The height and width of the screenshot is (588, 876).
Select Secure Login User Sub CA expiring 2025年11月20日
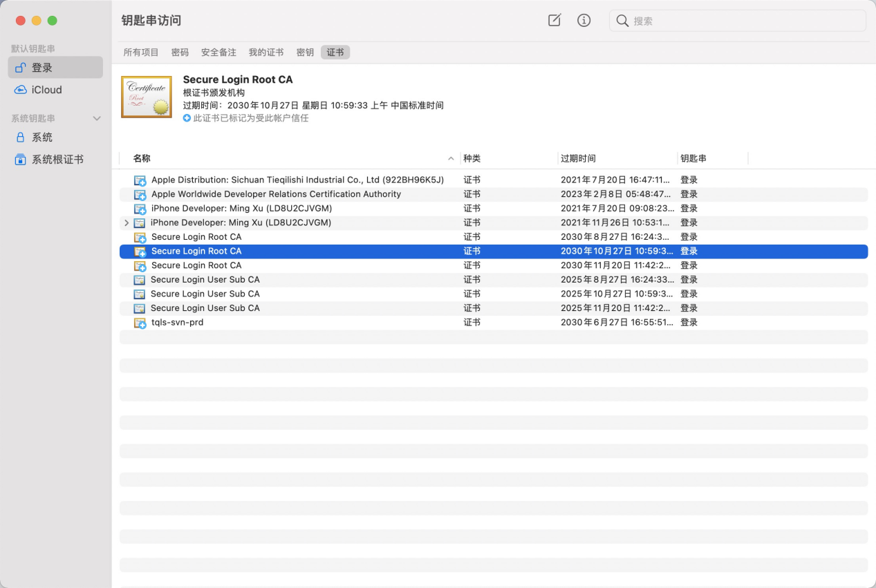click(494, 308)
